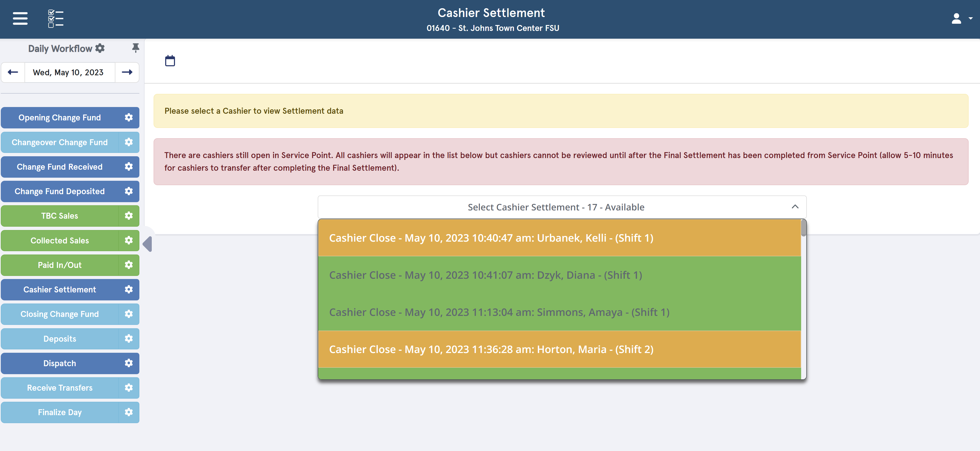Image resolution: width=980 pixels, height=451 pixels.
Task: Toggle the checklist workflow icon
Action: coord(55,19)
